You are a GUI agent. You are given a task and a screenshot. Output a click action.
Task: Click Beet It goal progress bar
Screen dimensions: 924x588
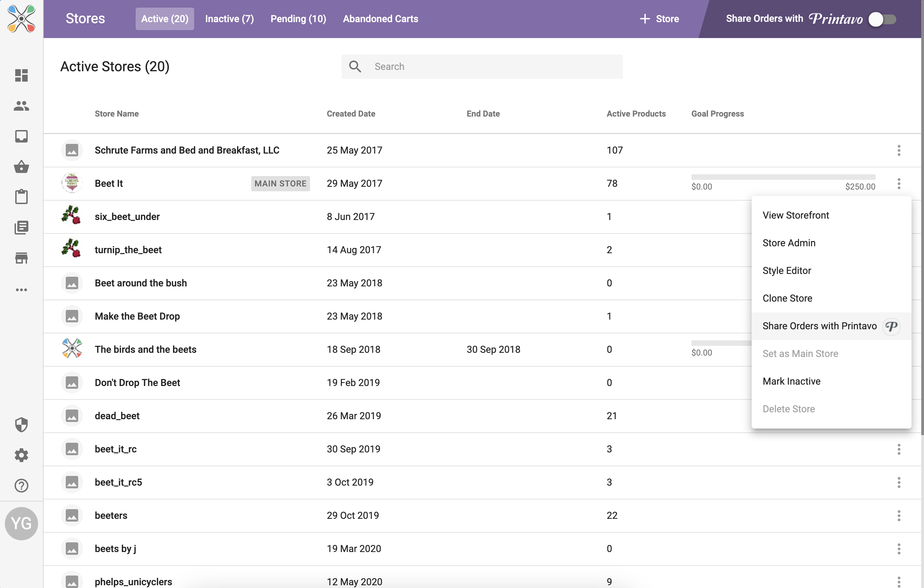(x=783, y=177)
